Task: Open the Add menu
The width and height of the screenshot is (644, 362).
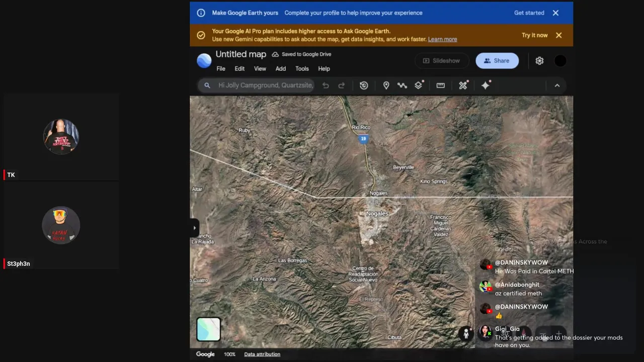Action: 281,69
